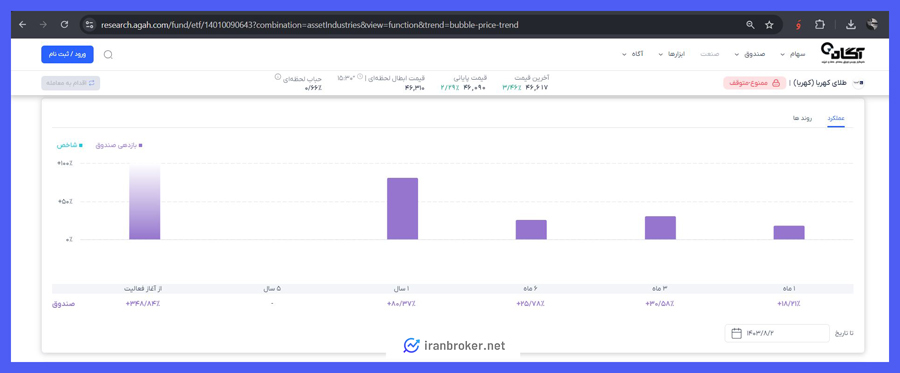Screen dimensions: 900x373
Task: Click the ورود / ثبت نام button
Action: pyautogui.click(x=67, y=55)
